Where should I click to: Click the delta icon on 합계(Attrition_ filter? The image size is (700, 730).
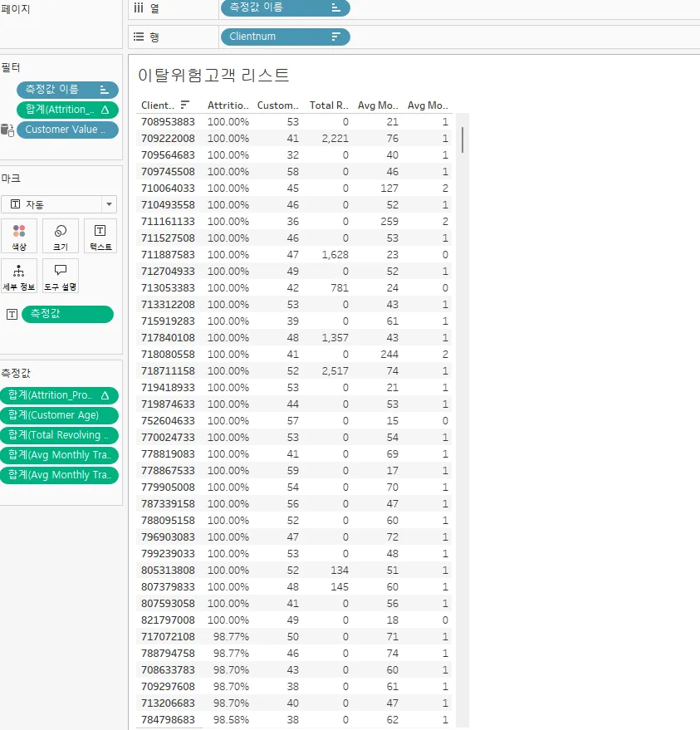tap(105, 110)
